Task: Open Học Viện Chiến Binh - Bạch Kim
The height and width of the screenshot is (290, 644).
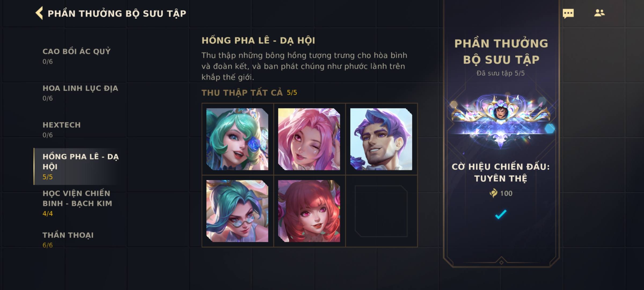Action: (x=77, y=203)
